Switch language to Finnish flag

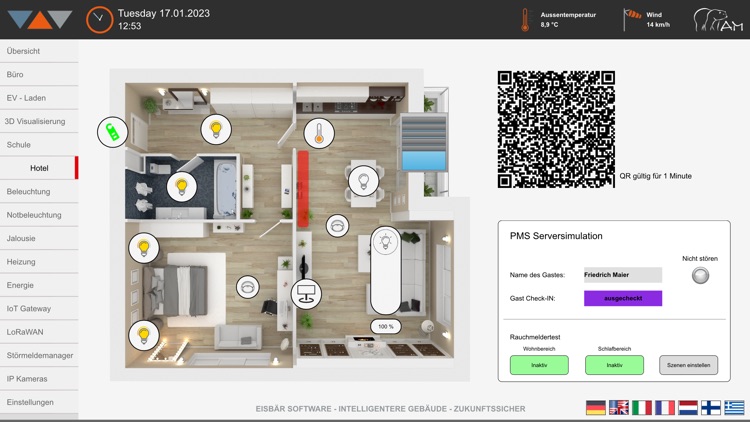[711, 408]
